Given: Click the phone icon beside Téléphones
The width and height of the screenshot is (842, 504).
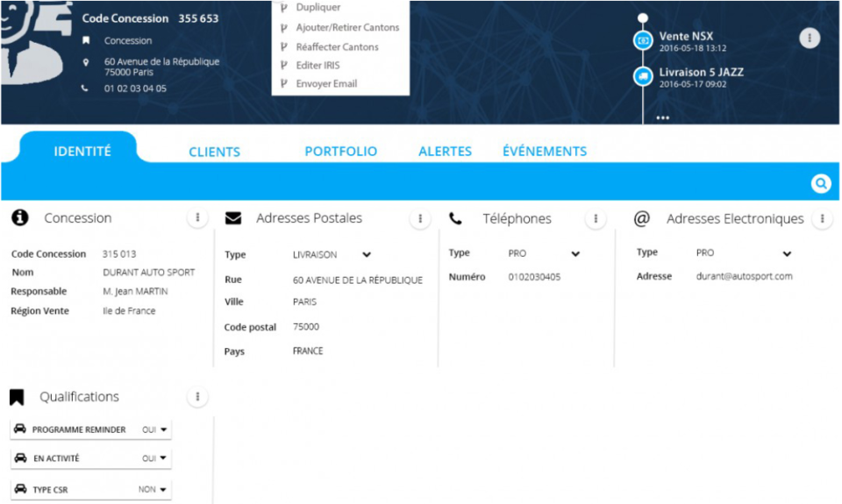Looking at the screenshot, I should pos(455,218).
